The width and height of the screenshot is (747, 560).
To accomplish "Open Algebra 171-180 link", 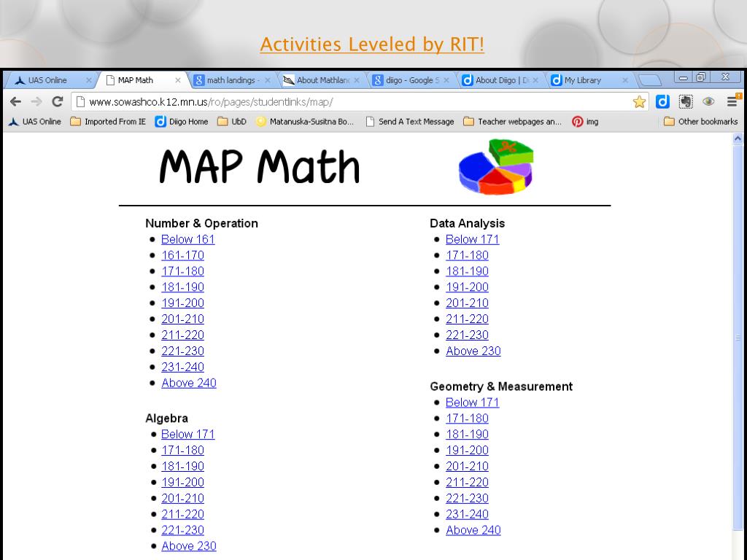I will pos(182,450).
